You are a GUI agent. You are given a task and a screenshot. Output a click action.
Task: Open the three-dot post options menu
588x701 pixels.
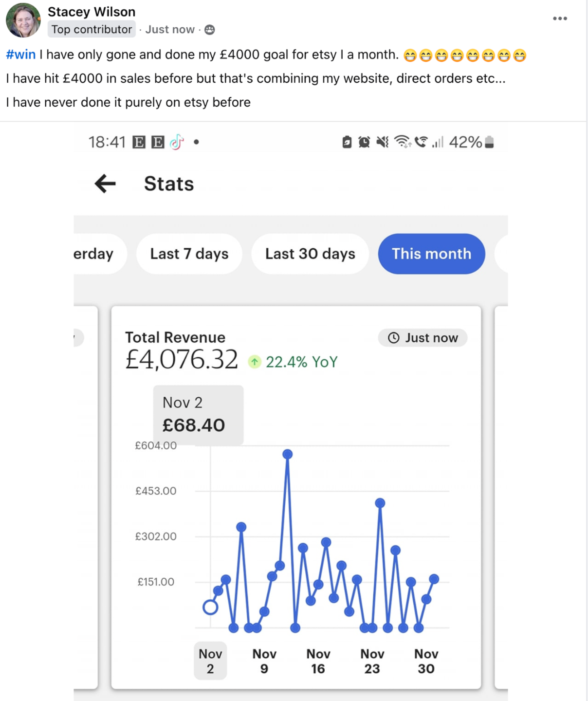point(560,18)
